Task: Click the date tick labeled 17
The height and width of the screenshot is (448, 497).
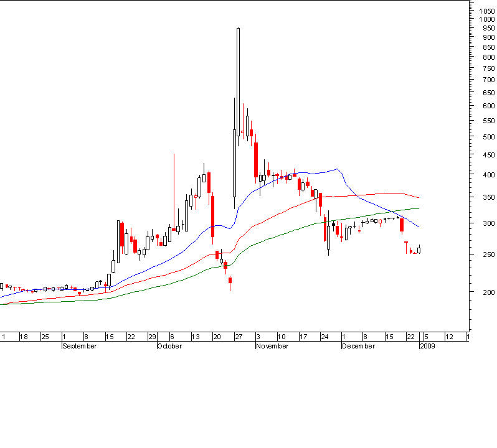Action: tap(303, 337)
